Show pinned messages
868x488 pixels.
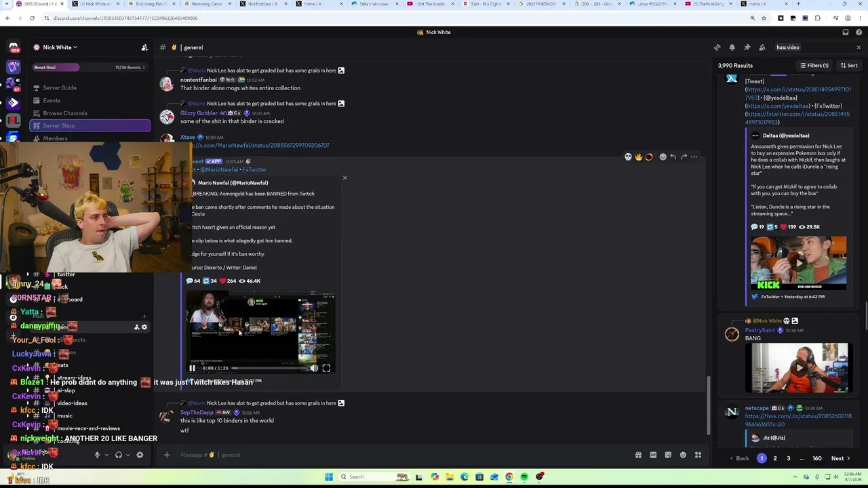[747, 47]
